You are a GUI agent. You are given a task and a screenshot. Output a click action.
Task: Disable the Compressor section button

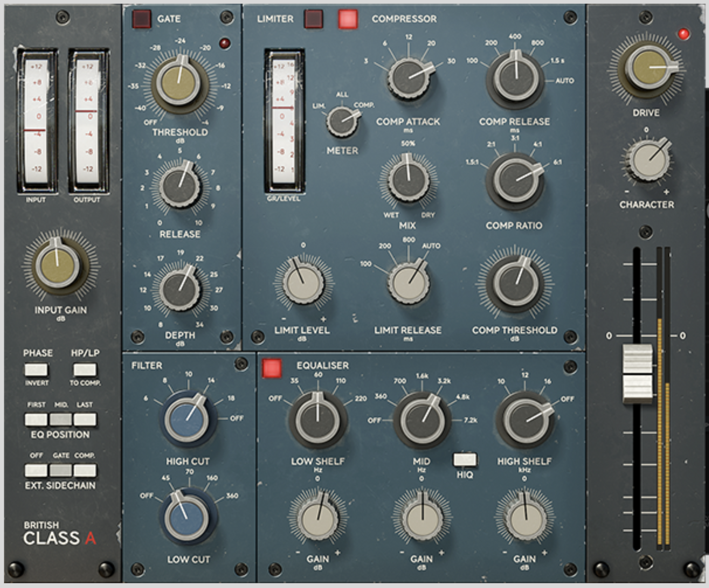348,19
